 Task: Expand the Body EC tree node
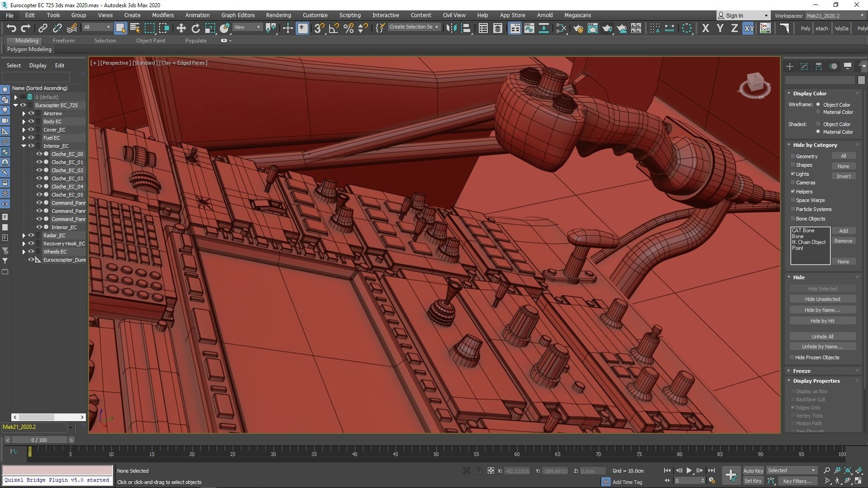point(24,122)
